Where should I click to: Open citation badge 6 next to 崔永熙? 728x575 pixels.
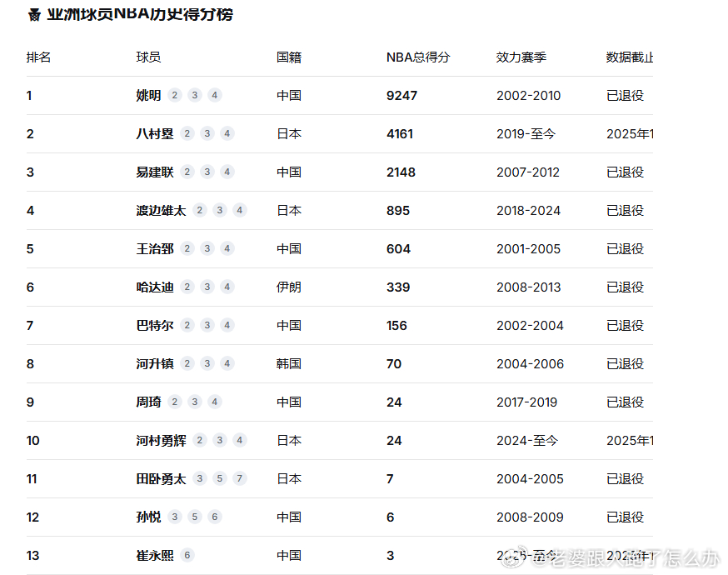[x=187, y=555]
